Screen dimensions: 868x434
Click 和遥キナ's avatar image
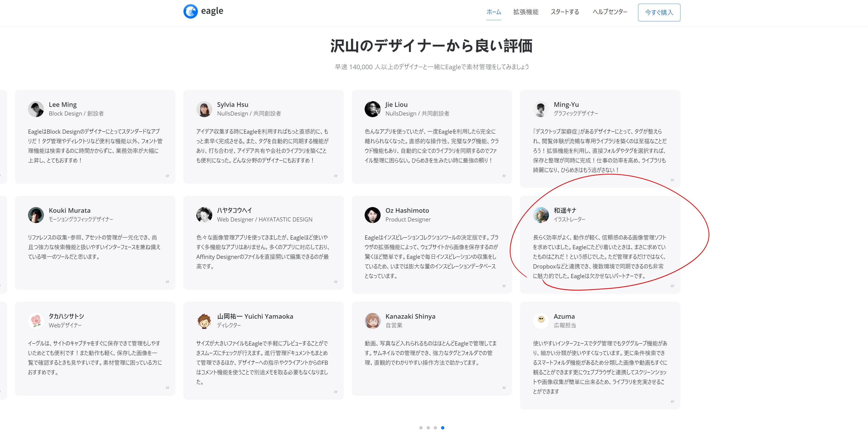tap(541, 215)
